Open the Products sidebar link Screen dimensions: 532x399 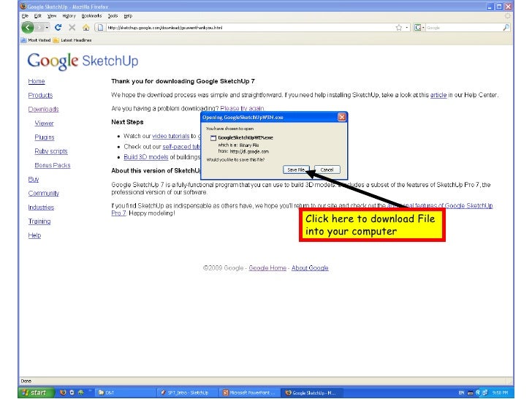[x=40, y=95]
